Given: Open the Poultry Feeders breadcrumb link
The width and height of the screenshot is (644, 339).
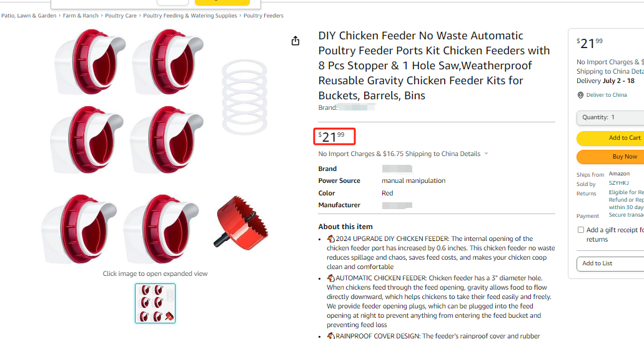Looking at the screenshot, I should pos(263,16).
